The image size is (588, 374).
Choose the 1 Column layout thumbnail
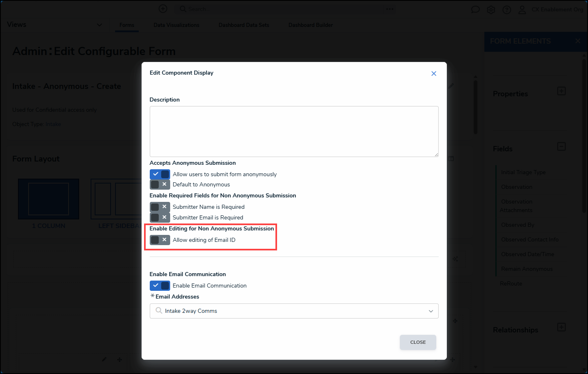[x=49, y=199]
